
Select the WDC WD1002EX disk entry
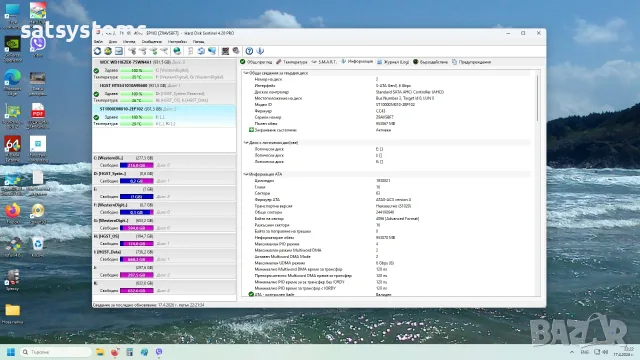[x=164, y=69]
